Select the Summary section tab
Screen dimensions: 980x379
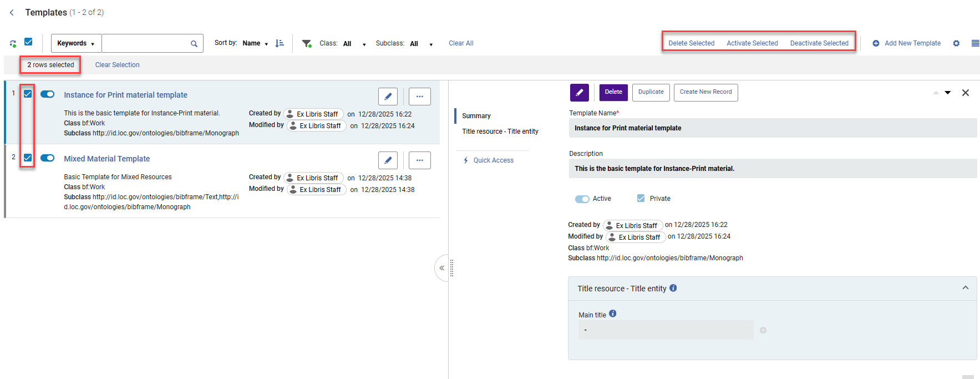point(476,116)
